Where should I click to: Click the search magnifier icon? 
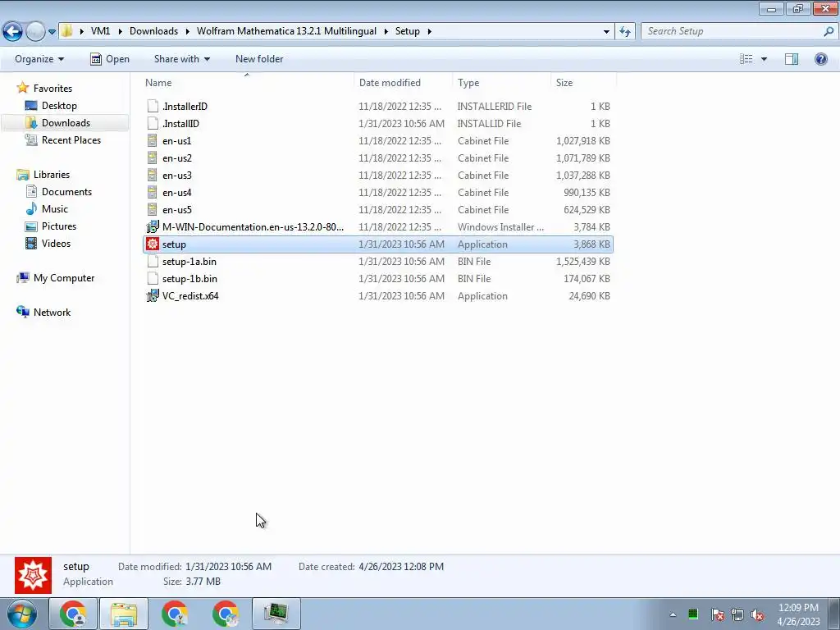coord(829,31)
